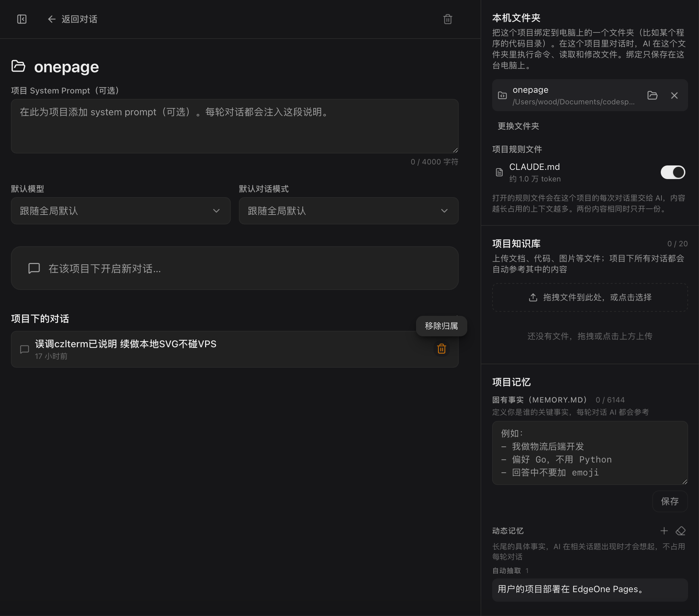
Task: Clear dynamic memory with eraser icon
Action: (x=681, y=531)
